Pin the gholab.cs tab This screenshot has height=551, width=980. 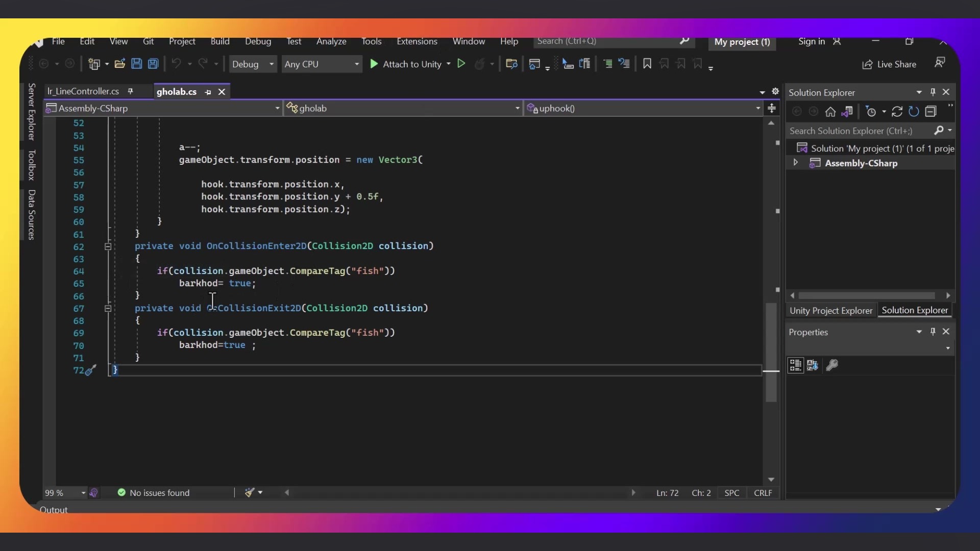[208, 92]
